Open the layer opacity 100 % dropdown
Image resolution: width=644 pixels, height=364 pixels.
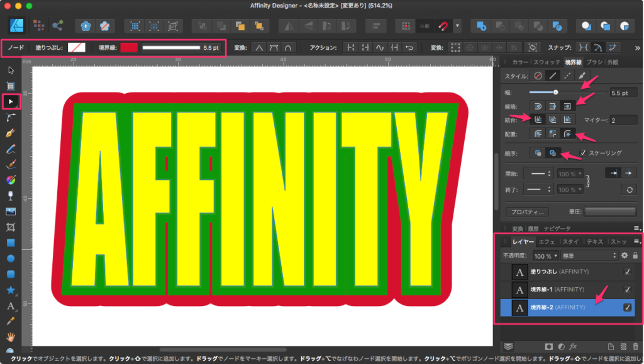click(x=546, y=256)
